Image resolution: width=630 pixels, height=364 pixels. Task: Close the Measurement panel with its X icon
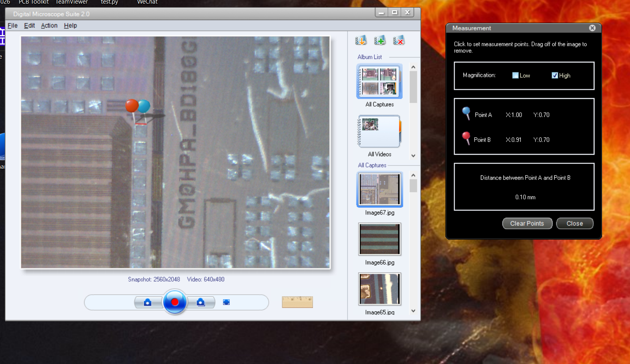pyautogui.click(x=592, y=28)
